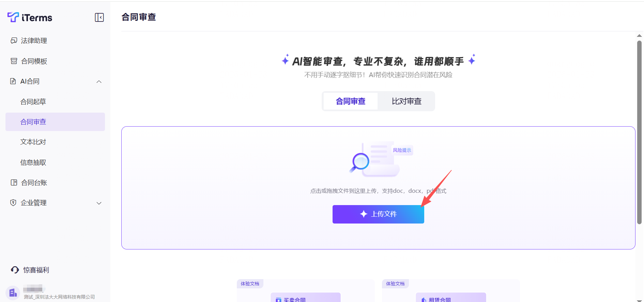This screenshot has width=644, height=302.
Task: Click the 租赁合同 sample icon
Action: click(x=424, y=300)
